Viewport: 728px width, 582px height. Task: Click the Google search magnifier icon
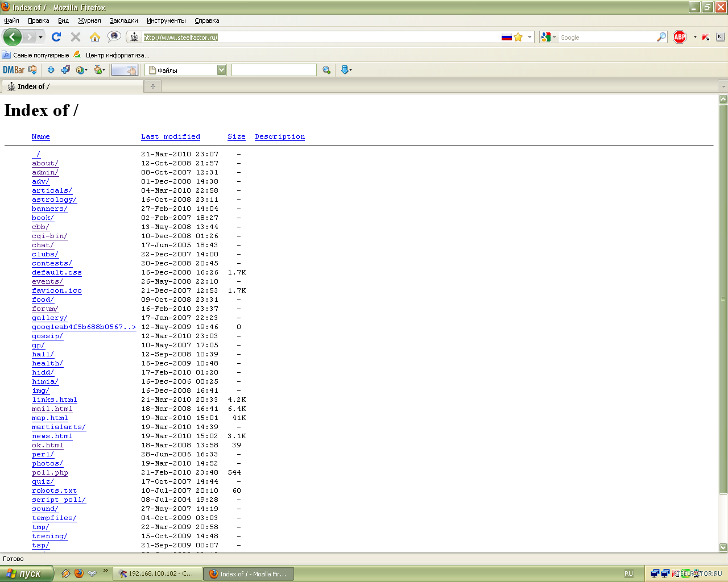(661, 37)
